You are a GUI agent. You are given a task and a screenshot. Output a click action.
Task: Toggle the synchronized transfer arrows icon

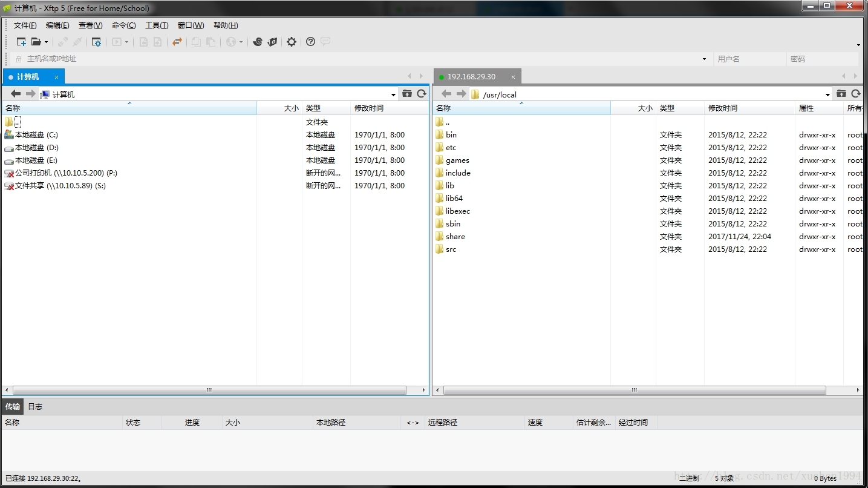pyautogui.click(x=177, y=42)
